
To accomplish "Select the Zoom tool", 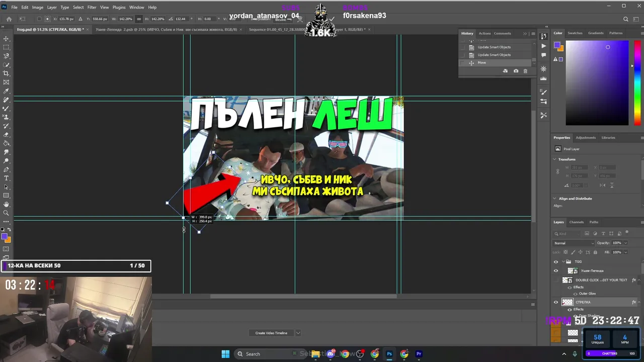I will pos(6,213).
